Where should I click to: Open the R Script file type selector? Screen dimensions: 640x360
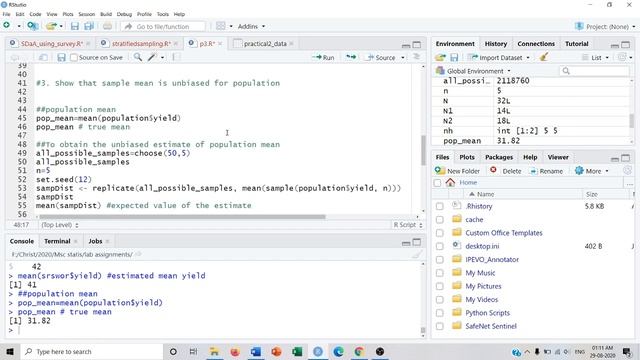pyautogui.click(x=408, y=225)
